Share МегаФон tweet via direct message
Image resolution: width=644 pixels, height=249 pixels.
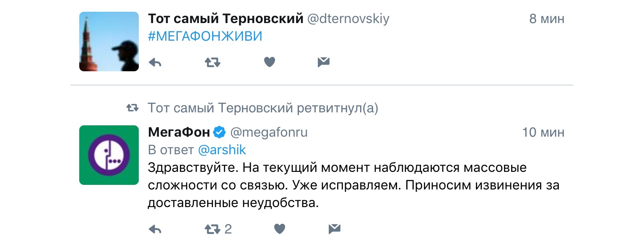coord(334,229)
